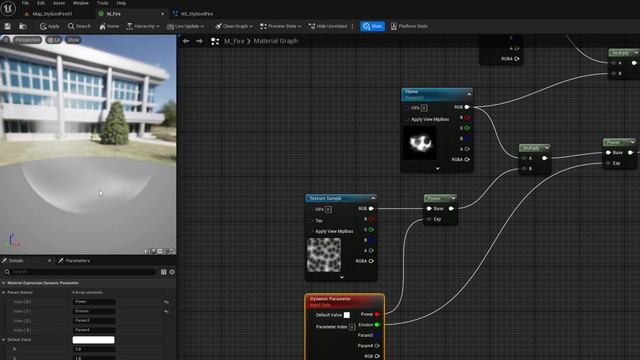Screen dimensions: 640x360
Task: Switch to the Map_StylizedFire01 tab
Action: click(52, 14)
